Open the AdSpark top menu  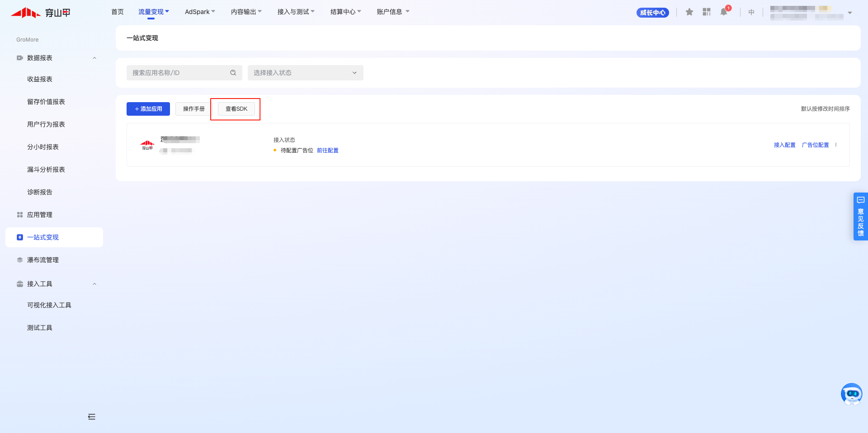200,12
